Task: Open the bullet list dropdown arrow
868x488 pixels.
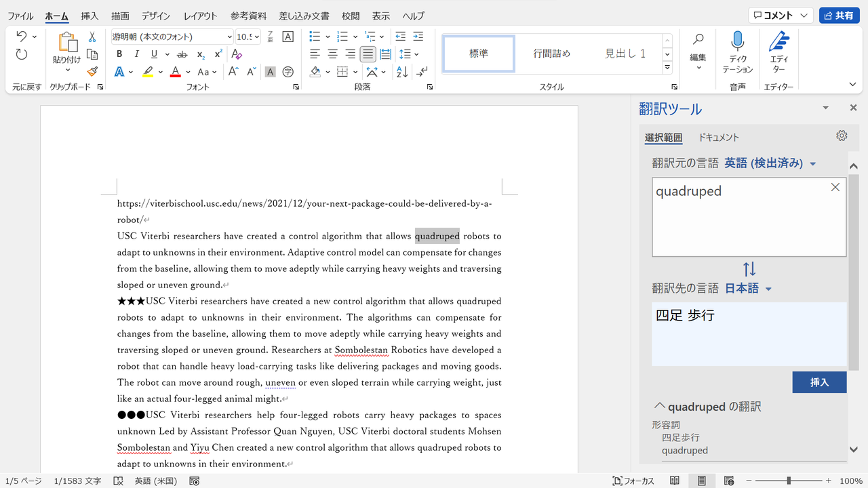Action: tap(327, 37)
